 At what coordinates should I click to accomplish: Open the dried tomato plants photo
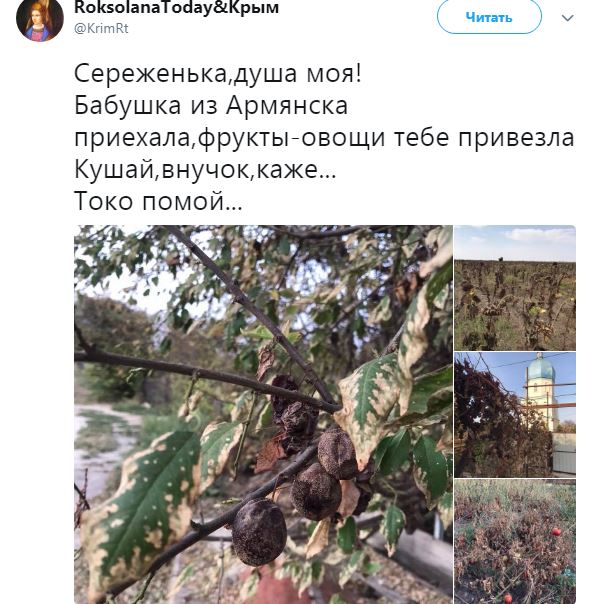pos(515,542)
